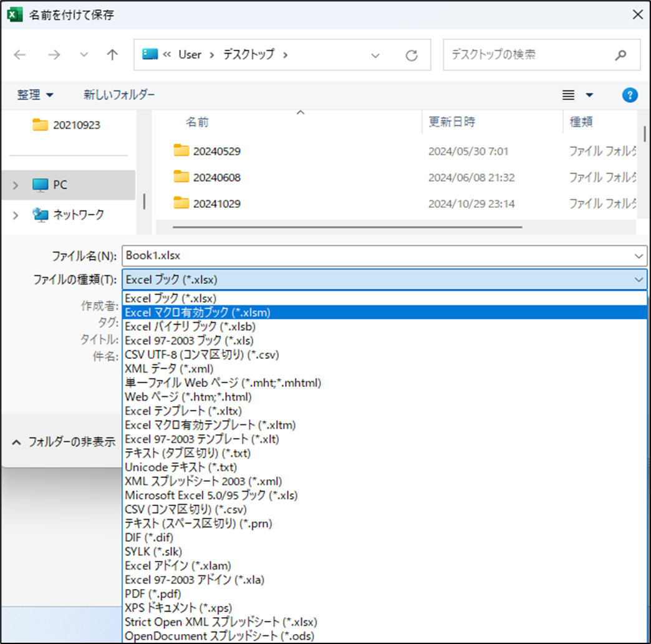Sort by 更新日時 column header
The image size is (651, 644).
click(451, 122)
